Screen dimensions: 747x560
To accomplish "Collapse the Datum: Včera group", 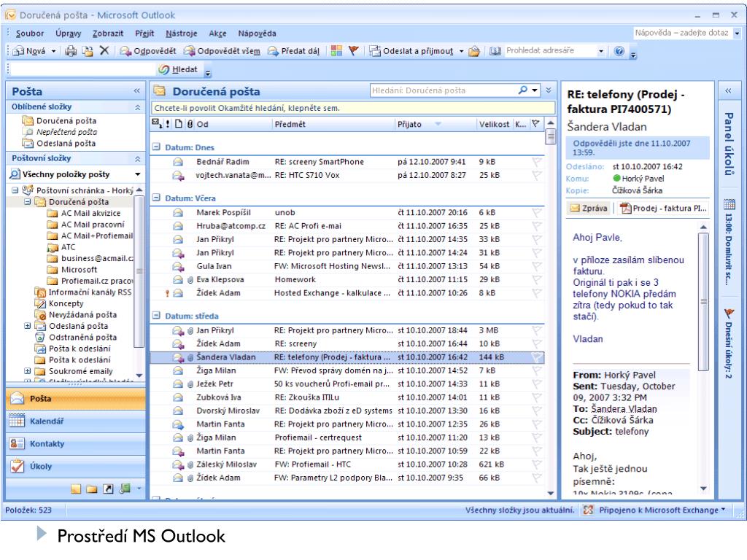I will 156,198.
